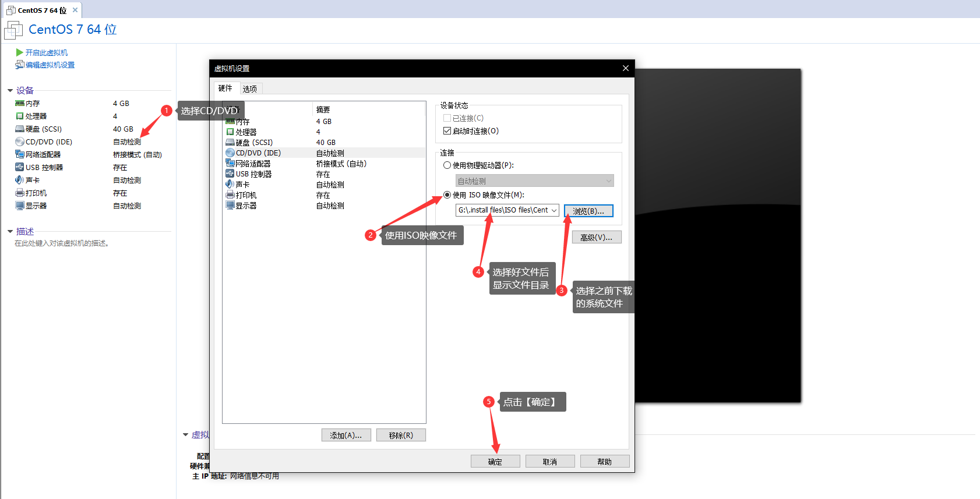
Task: Click the 帮助 button
Action: (x=605, y=461)
